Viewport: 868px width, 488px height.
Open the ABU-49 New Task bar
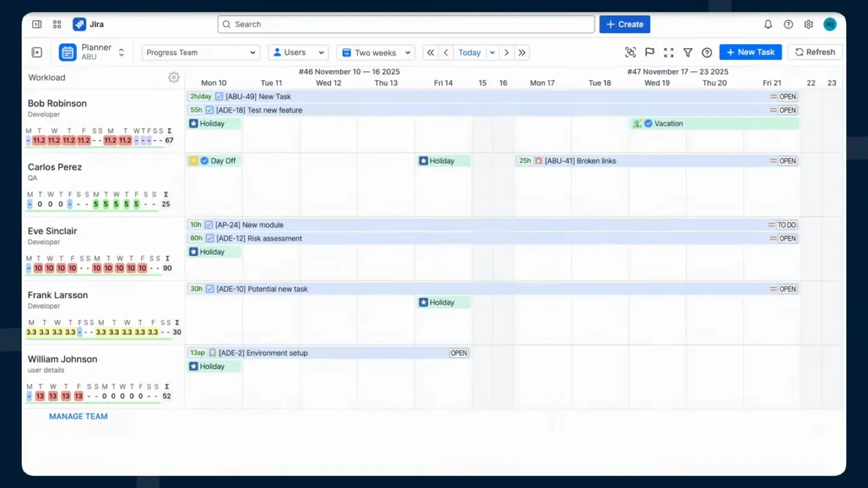click(493, 96)
